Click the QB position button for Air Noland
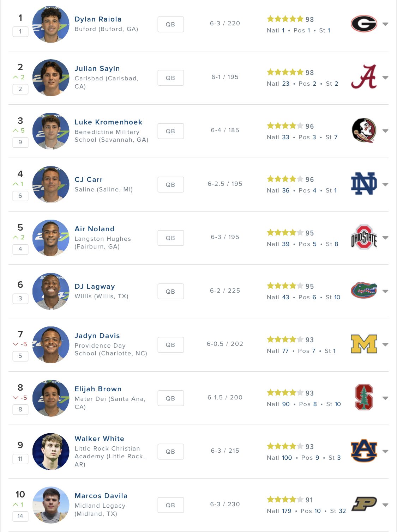The image size is (397, 532). (x=170, y=238)
